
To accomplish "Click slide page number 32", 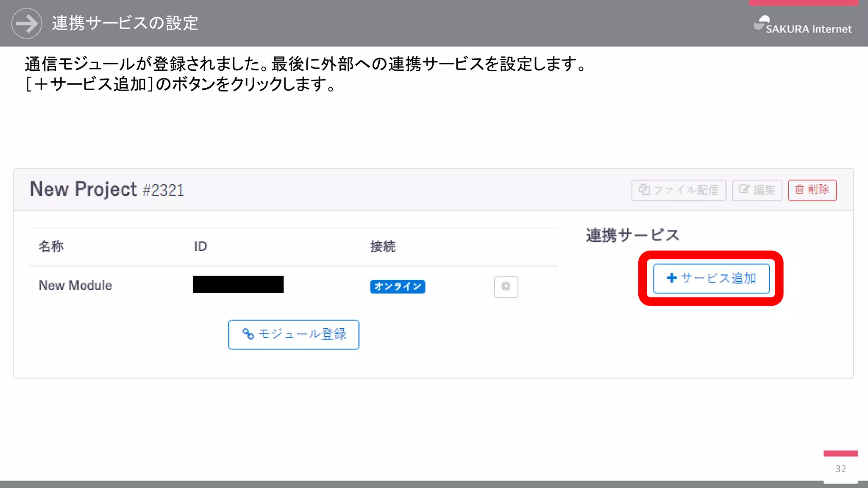I will 841,469.
